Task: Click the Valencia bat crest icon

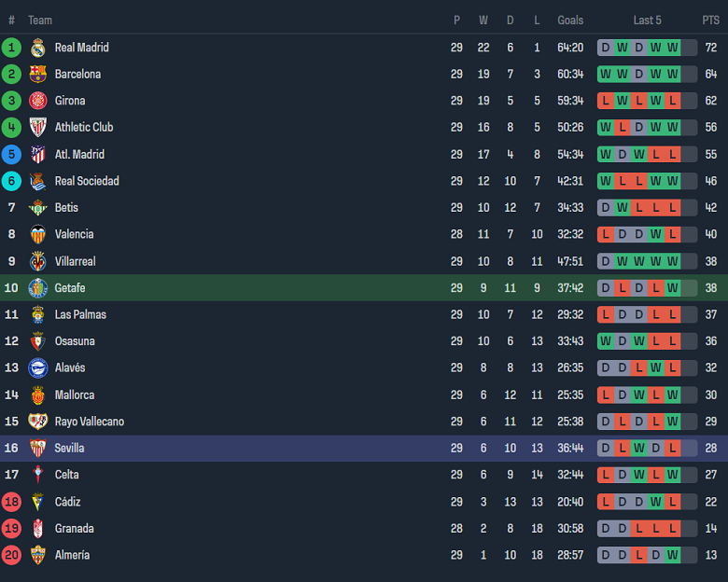Action: coord(37,235)
